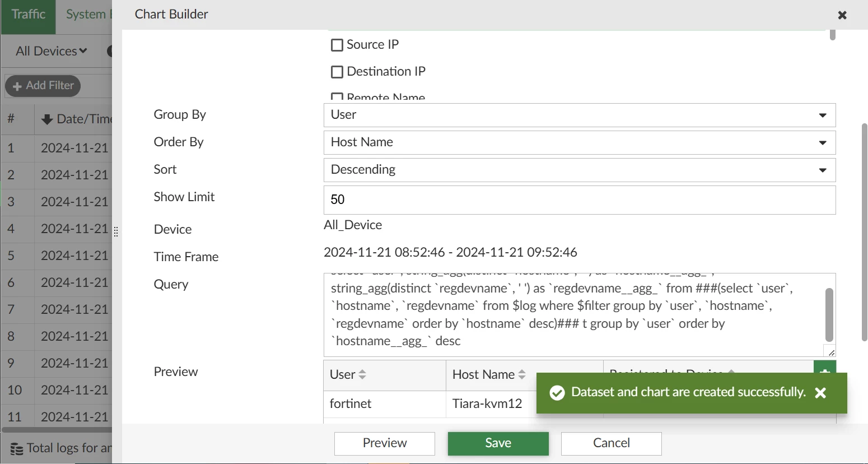Viewport: 868px width, 464px height.
Task: Click the Total logs list icon
Action: (x=17, y=449)
